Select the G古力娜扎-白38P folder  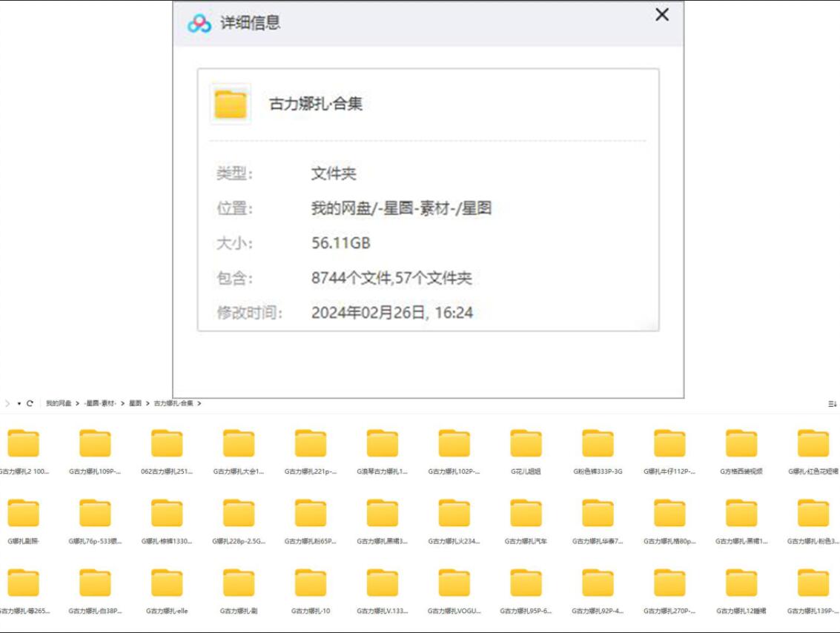pos(95,591)
